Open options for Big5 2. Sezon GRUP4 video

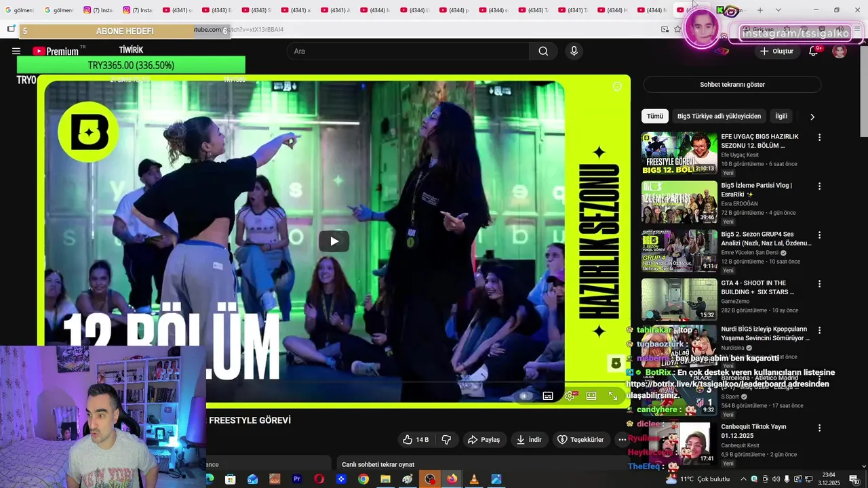(x=819, y=235)
